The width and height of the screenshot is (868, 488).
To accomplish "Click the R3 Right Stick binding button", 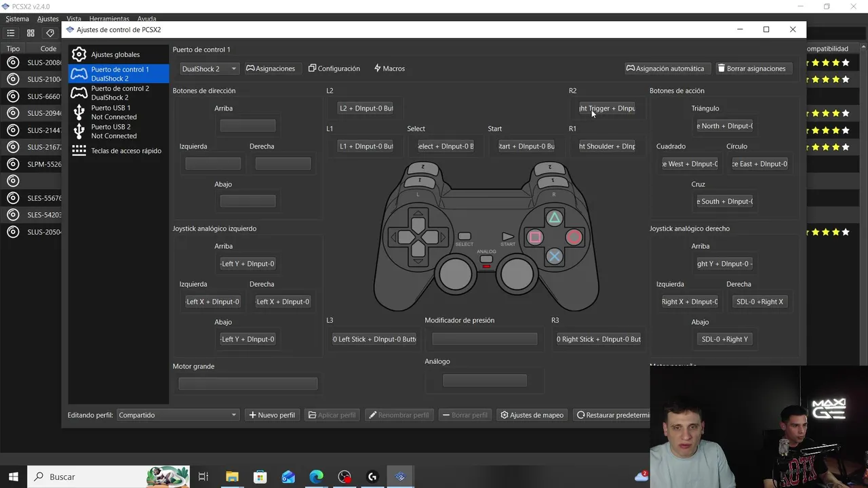I will 599,339.
